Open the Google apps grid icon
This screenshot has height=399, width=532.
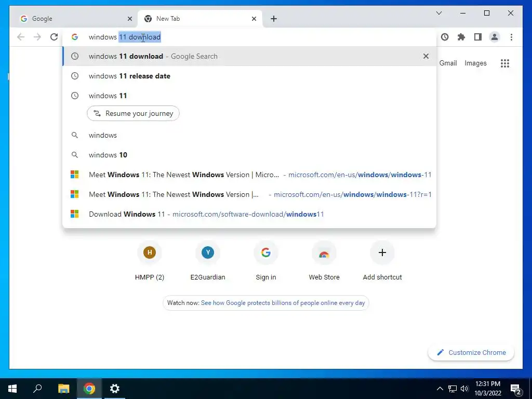[x=505, y=63]
